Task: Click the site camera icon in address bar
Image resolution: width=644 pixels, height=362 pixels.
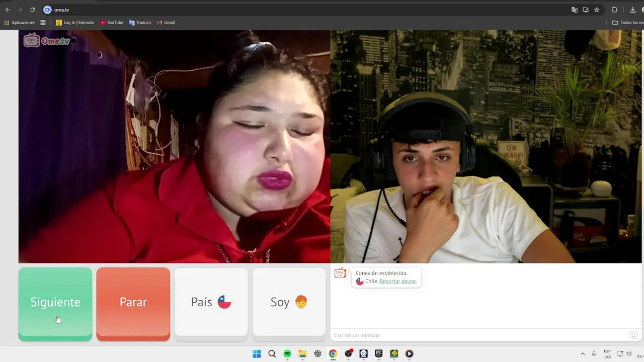Action: (48, 10)
